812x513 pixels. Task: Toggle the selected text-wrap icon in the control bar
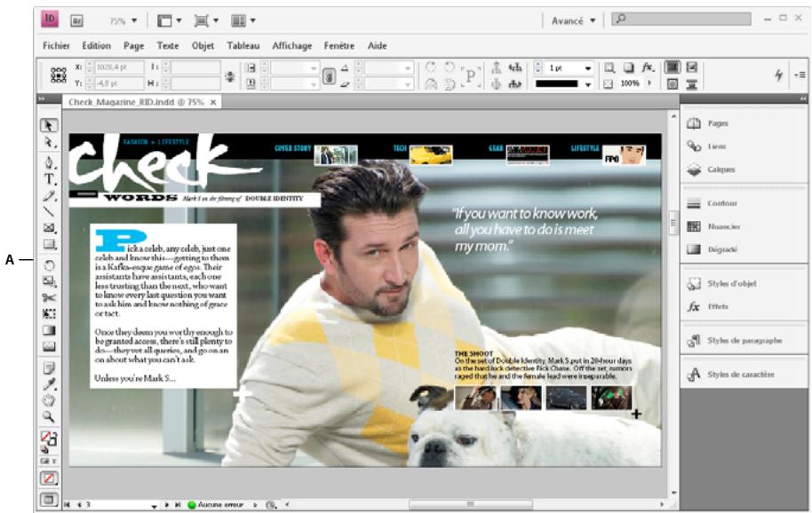coord(673,67)
